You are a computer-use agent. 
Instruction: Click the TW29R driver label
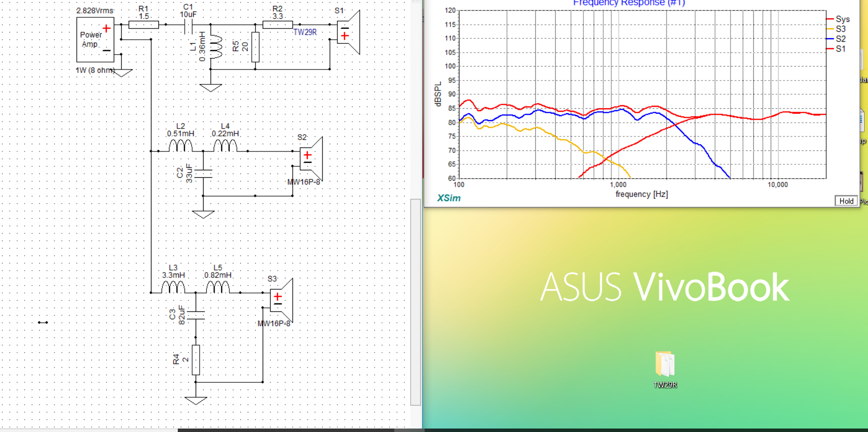point(305,32)
